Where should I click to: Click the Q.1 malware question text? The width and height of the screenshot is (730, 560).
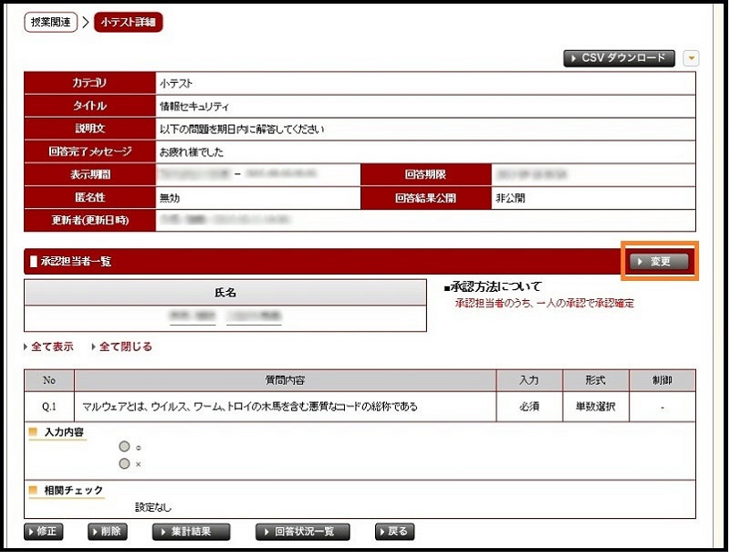[250, 407]
